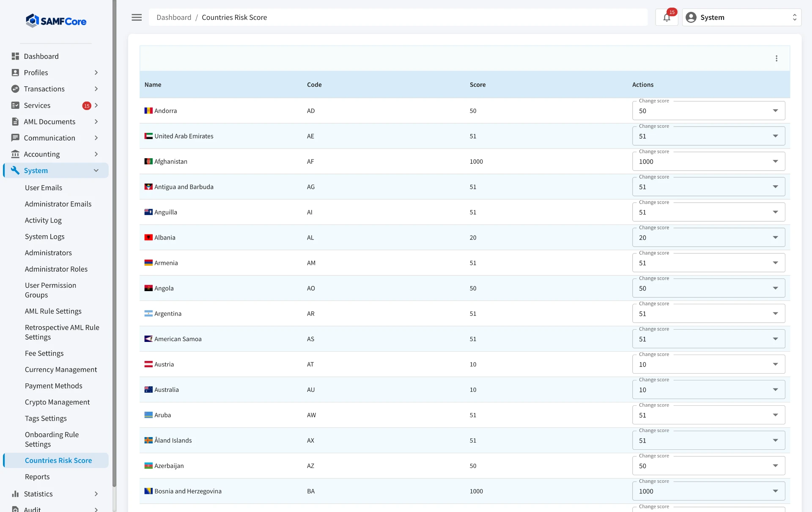This screenshot has height=512, width=812.
Task: Open Activity Log menu item
Action: point(43,220)
